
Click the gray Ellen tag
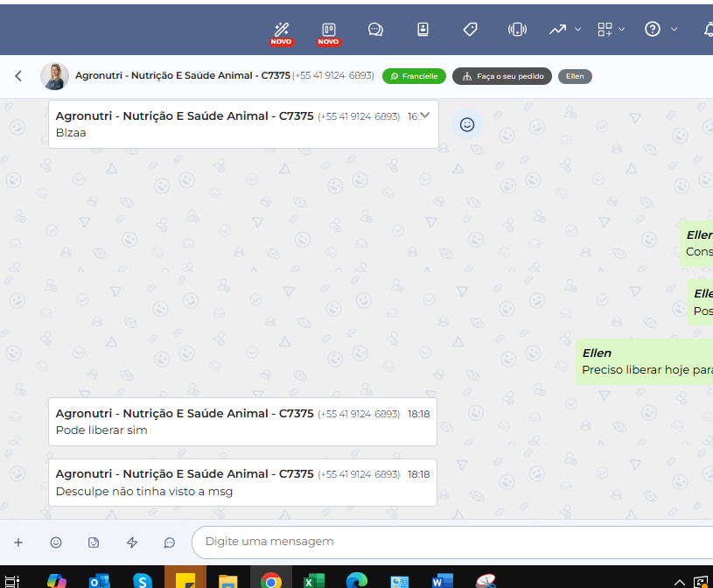coord(575,76)
